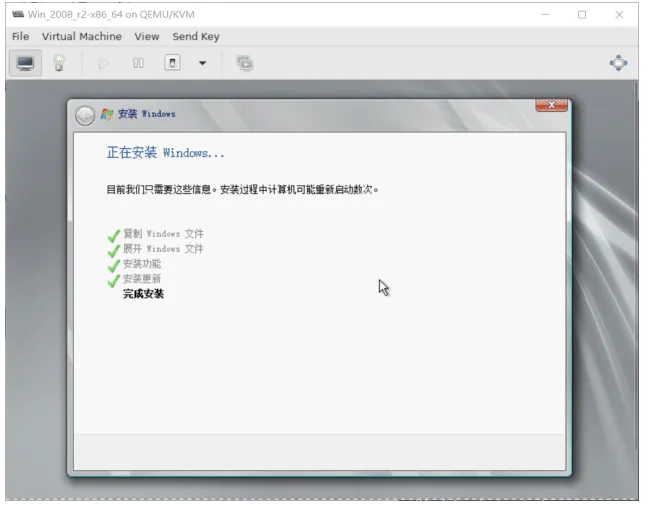This screenshot has height=505, width=652.
Task: Open the Send Key menu
Action: [196, 37]
